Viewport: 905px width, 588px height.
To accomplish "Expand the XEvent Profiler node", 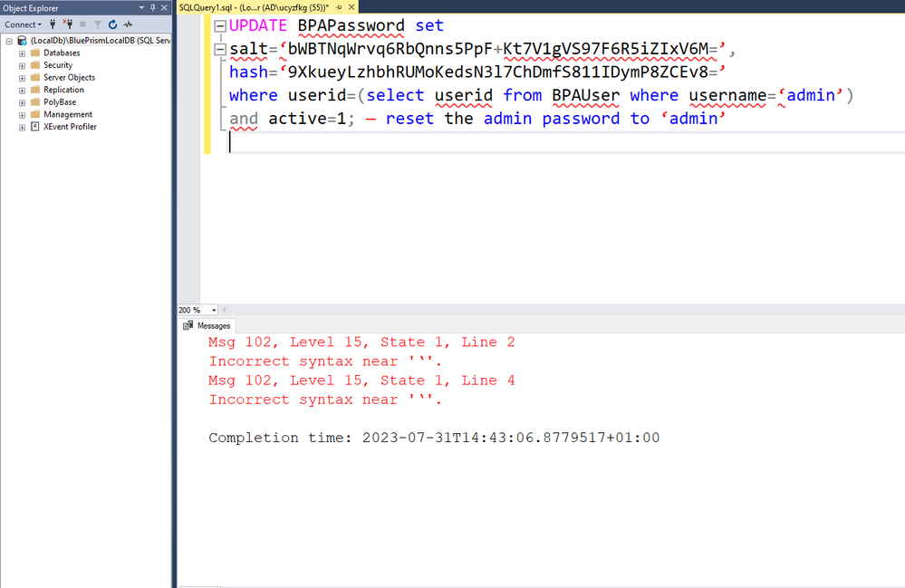I will pos(22,127).
